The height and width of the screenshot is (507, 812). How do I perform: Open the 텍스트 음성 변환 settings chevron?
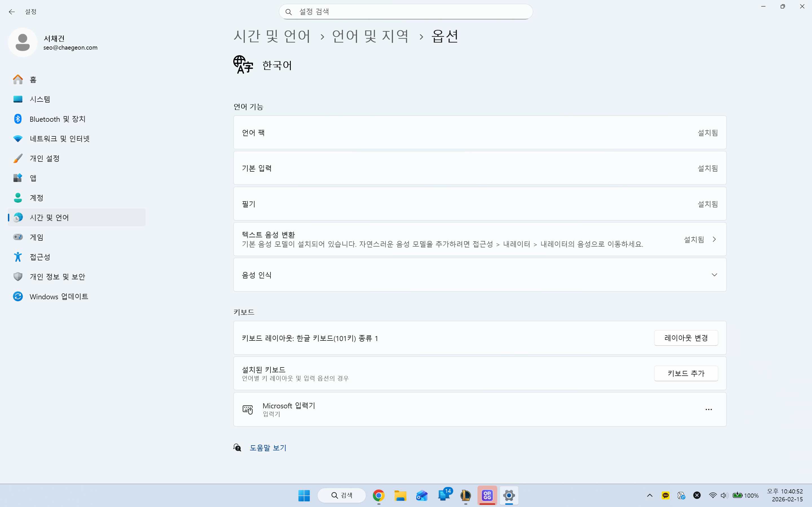click(714, 239)
